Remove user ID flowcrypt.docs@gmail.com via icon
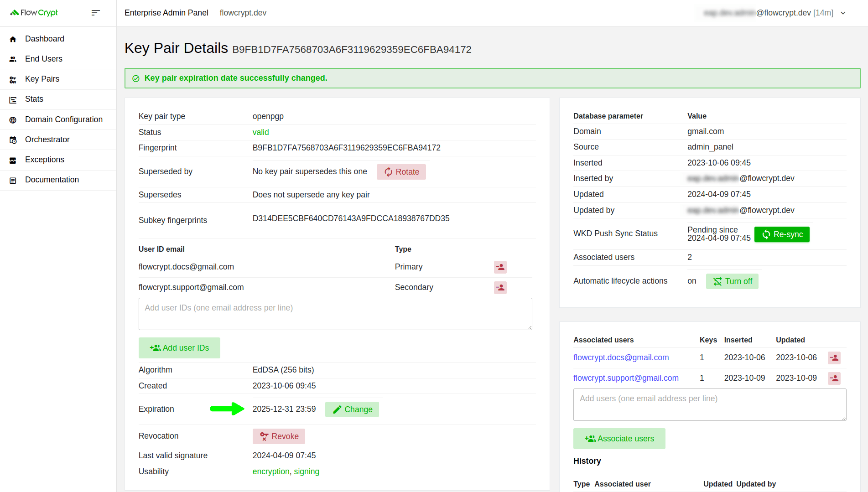The height and width of the screenshot is (492, 868). [500, 267]
